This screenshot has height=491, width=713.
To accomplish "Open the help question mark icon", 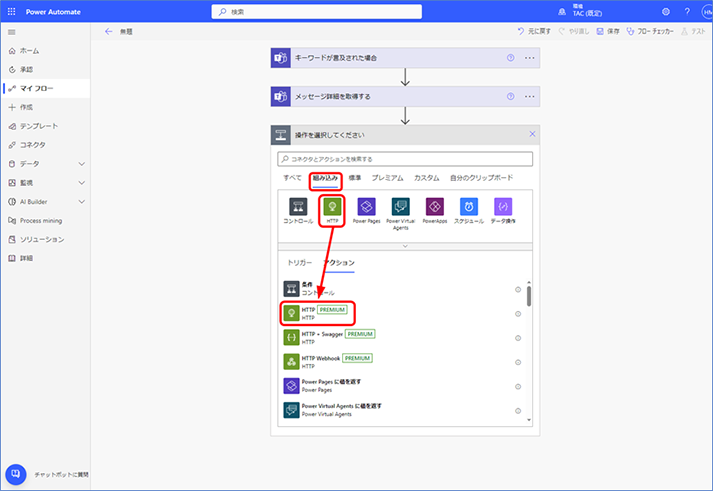I will click(x=687, y=12).
